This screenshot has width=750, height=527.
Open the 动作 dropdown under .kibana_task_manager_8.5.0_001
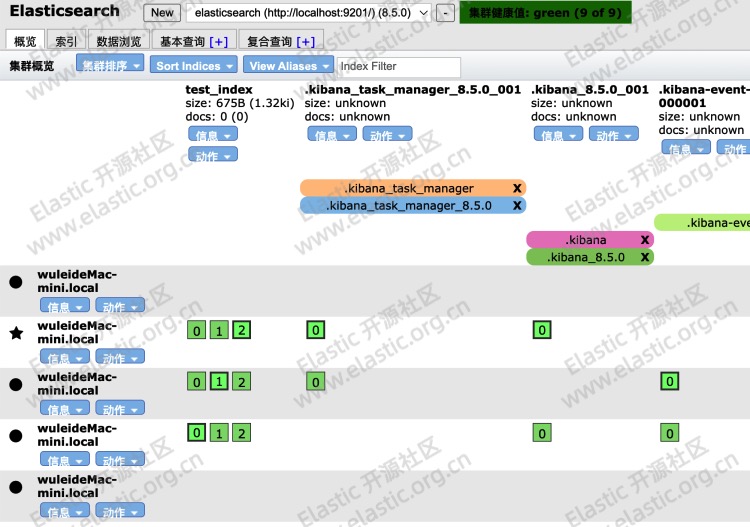click(387, 135)
